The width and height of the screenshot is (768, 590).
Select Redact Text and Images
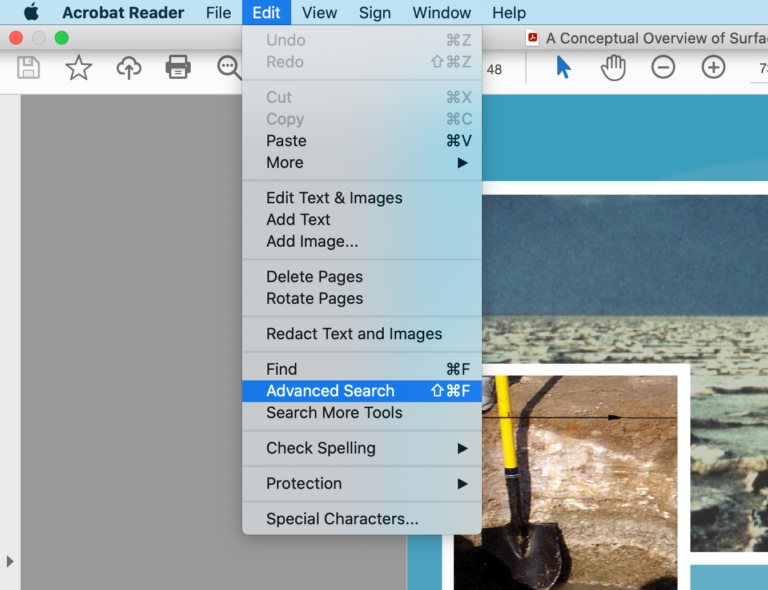click(353, 334)
